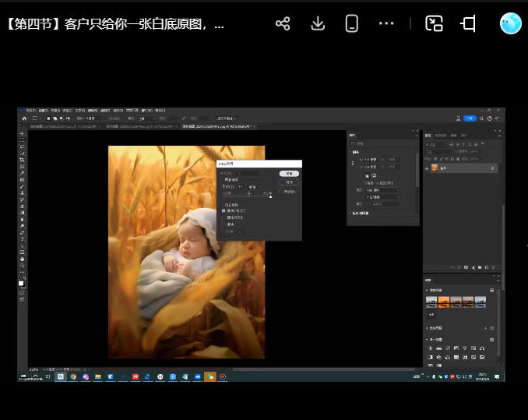Open the unit dropdown in the dialog

253,187
